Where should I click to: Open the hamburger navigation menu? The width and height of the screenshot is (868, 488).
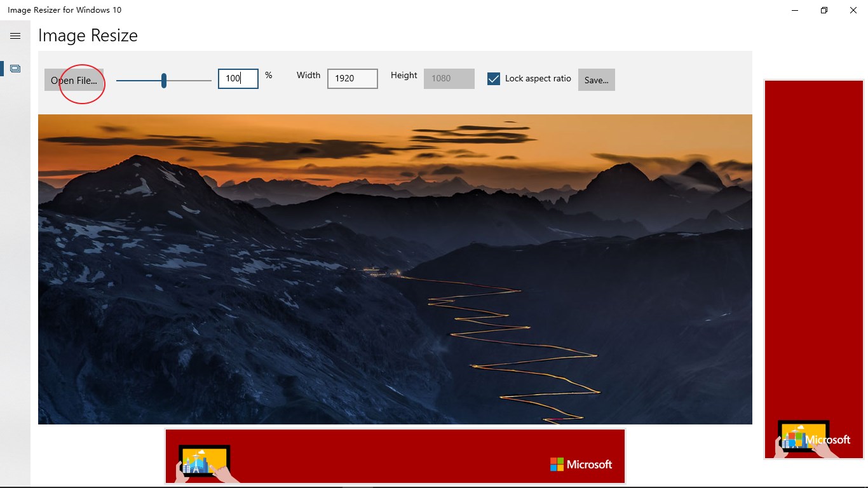coord(15,36)
